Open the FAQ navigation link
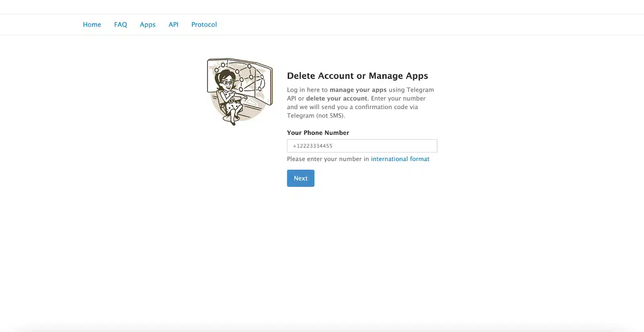The width and height of the screenshot is (644, 332). (120, 25)
